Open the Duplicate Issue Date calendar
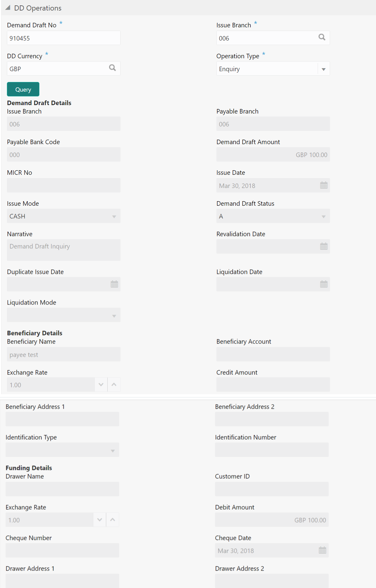Viewport: 376px width, 588px height. [114, 284]
